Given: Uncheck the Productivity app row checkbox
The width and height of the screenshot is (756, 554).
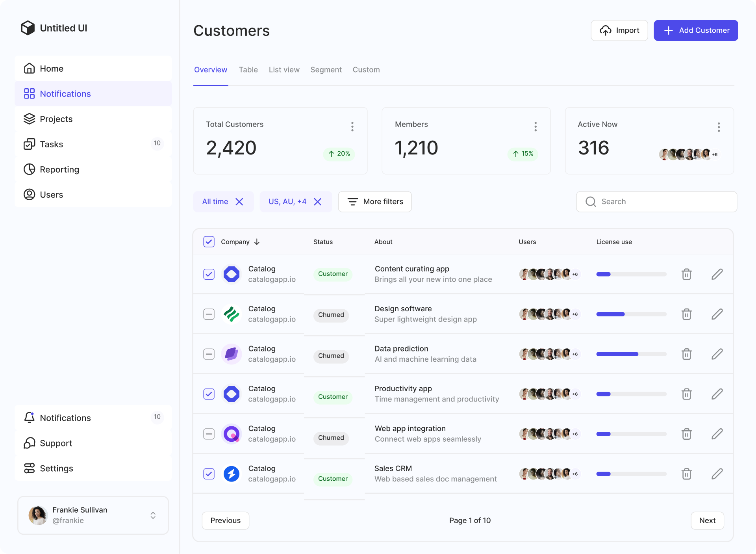Looking at the screenshot, I should (x=209, y=394).
